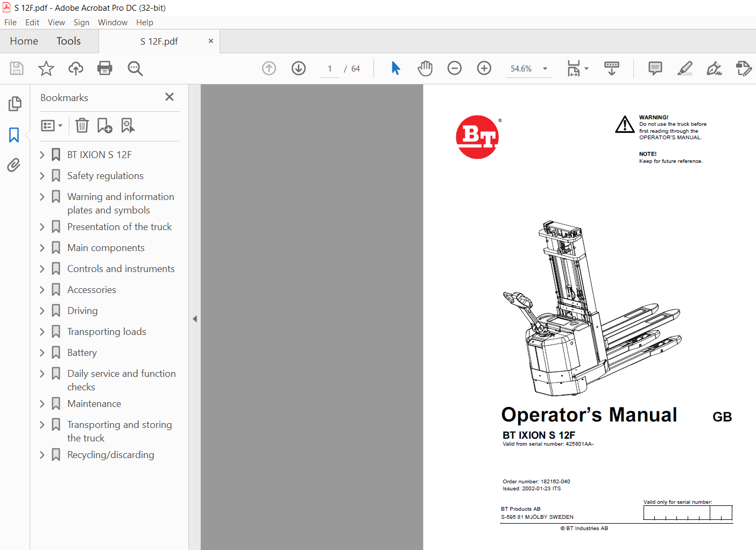Expand Warning and information plates bookmark
This screenshot has width=756, height=550.
[42, 197]
